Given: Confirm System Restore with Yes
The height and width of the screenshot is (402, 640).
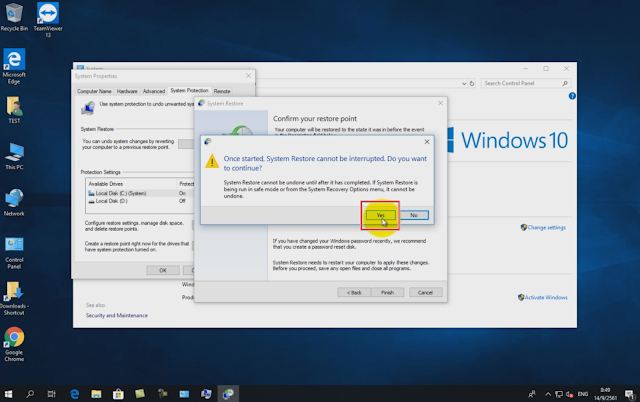Looking at the screenshot, I should pos(380,215).
